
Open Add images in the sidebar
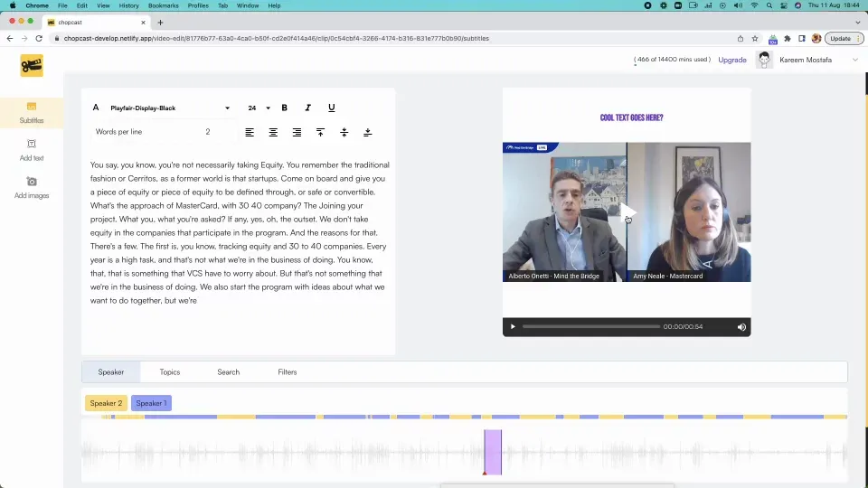32,188
